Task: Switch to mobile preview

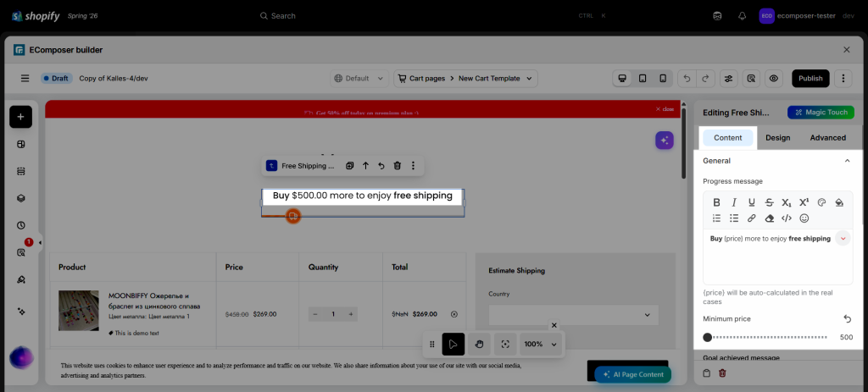Action: (663, 79)
